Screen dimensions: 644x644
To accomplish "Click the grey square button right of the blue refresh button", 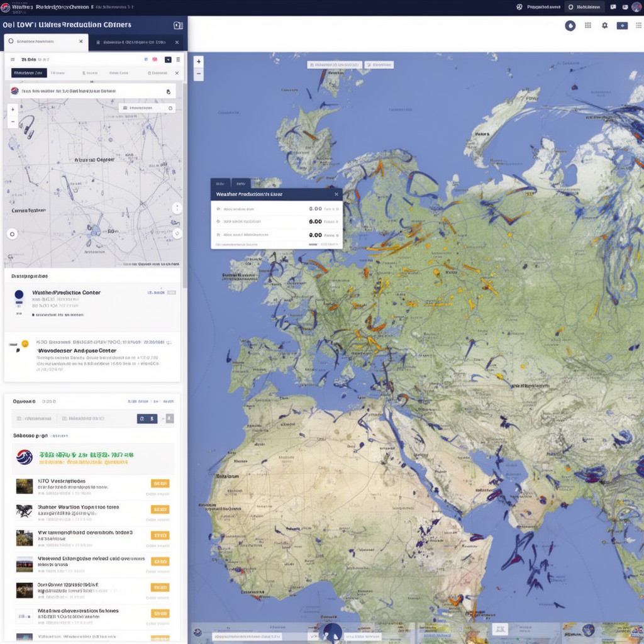I will pos(170,418).
